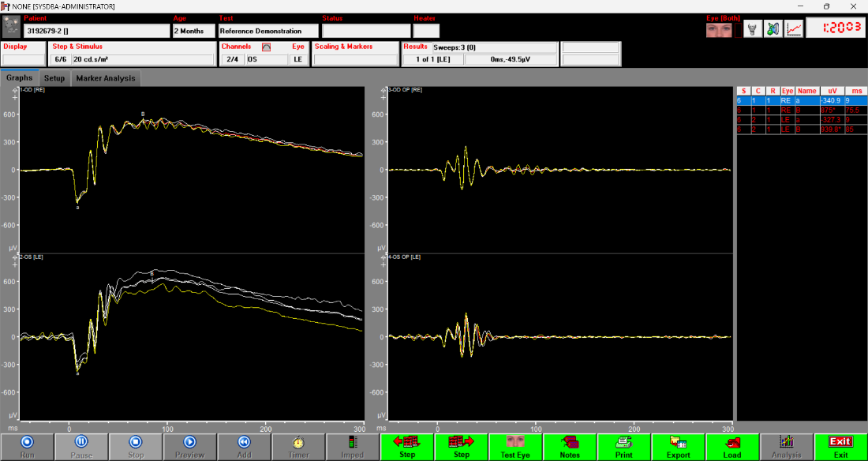Image resolution: width=868 pixels, height=461 pixels.
Task: Go to previous step (left arrow Step)
Action: [407, 447]
